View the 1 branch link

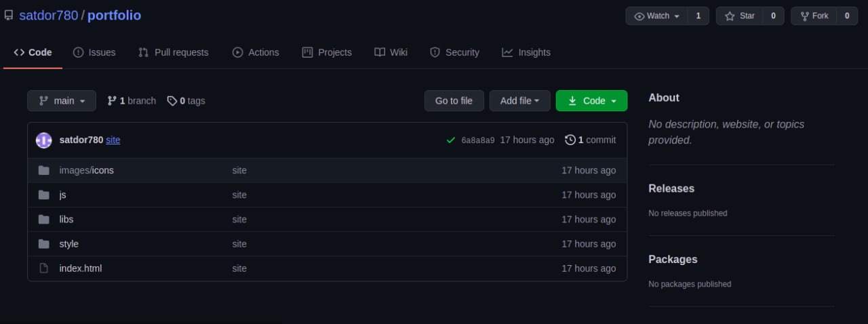pos(132,100)
